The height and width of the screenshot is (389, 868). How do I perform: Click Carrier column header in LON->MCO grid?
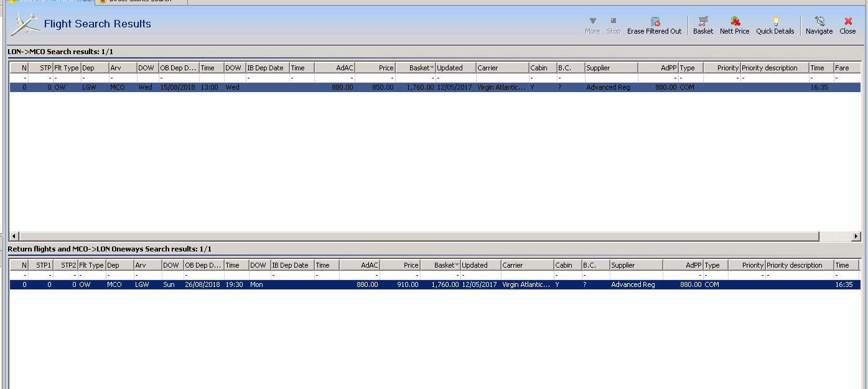502,68
